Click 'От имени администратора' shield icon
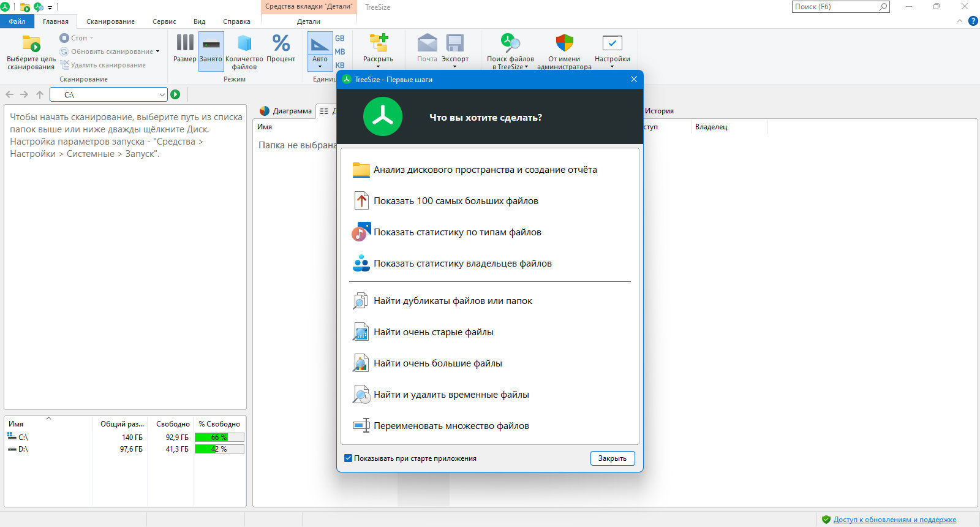The width and height of the screenshot is (980, 527). (564, 44)
